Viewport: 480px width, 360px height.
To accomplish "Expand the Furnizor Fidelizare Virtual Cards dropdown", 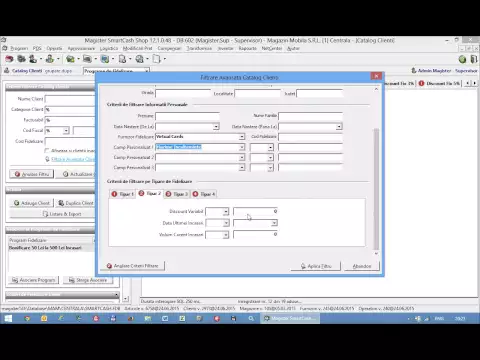I will click(x=241, y=137).
